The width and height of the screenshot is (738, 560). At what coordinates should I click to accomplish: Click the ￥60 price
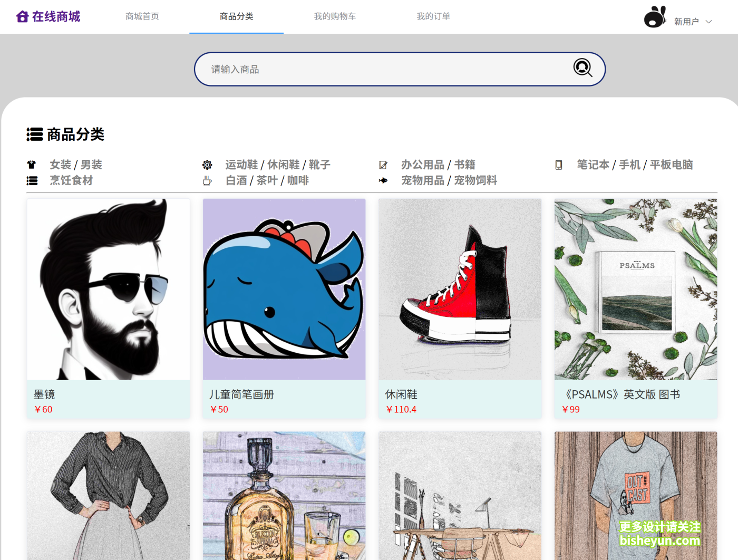click(x=43, y=410)
